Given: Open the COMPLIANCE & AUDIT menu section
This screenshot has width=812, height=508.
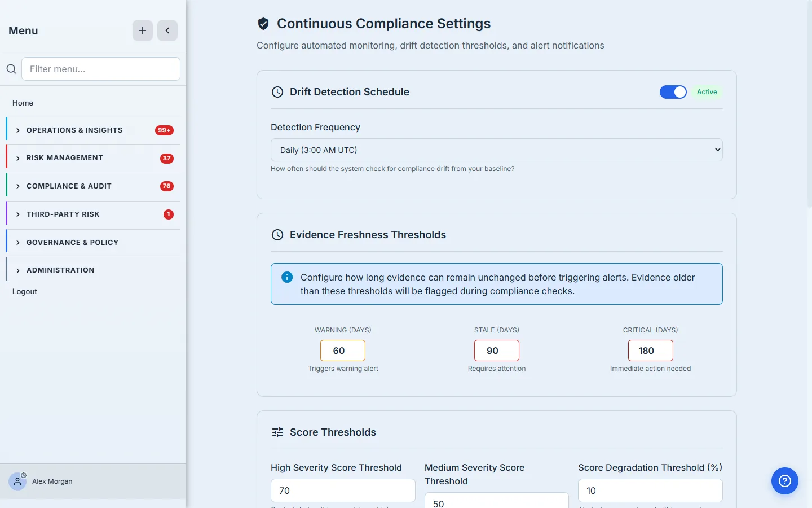Looking at the screenshot, I should pyautogui.click(x=94, y=186).
